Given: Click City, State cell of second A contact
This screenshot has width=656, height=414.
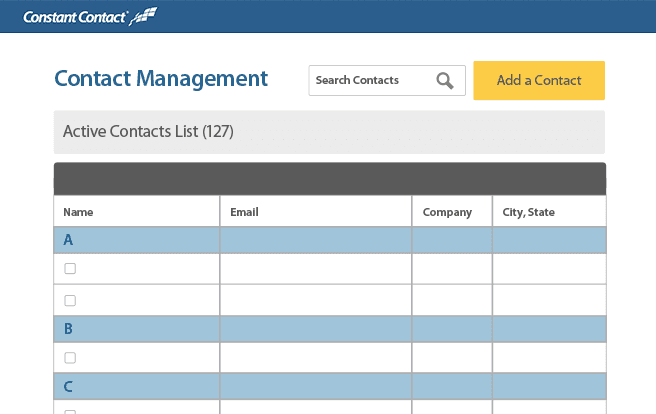Looking at the screenshot, I should (x=549, y=300).
